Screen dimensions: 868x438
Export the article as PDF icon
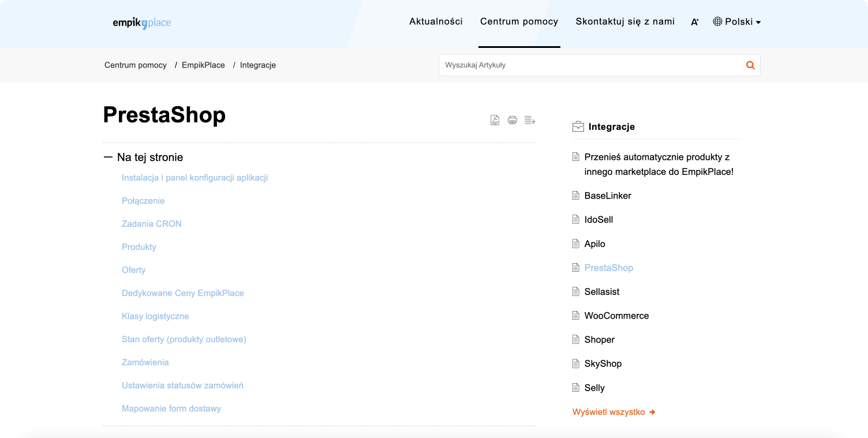click(495, 120)
